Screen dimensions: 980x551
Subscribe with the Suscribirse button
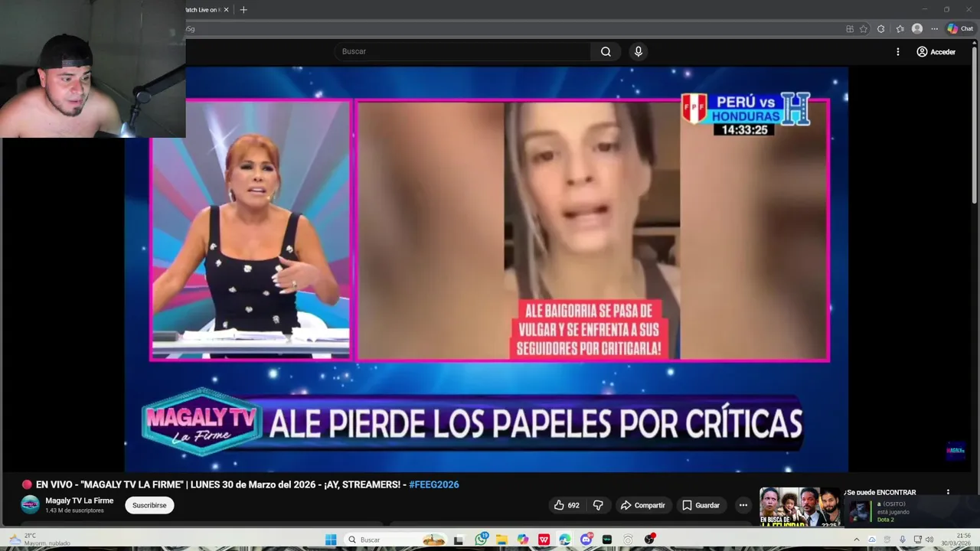point(149,505)
